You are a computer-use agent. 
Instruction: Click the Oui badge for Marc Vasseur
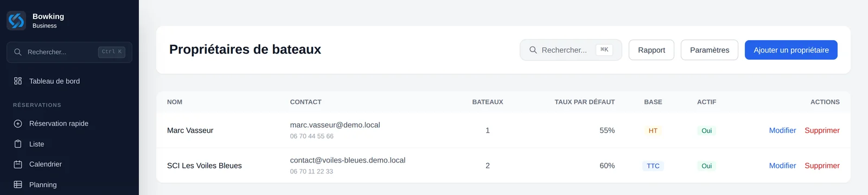706,131
